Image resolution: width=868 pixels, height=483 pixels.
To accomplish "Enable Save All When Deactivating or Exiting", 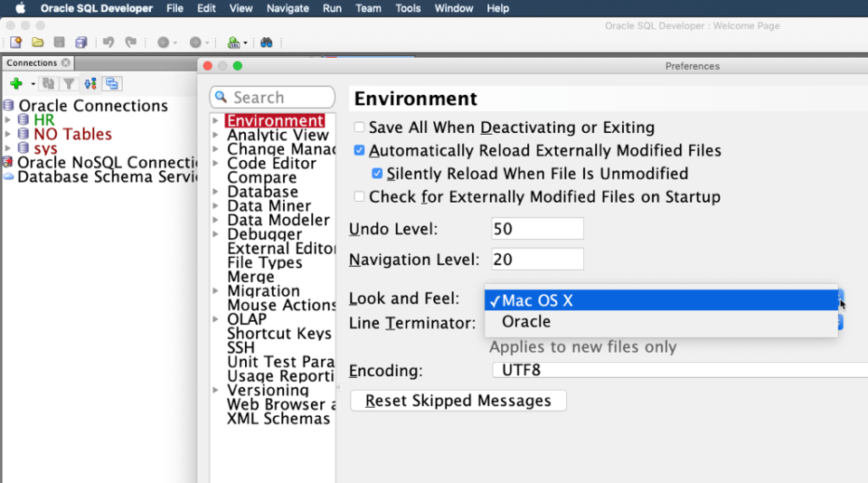I will tap(360, 128).
